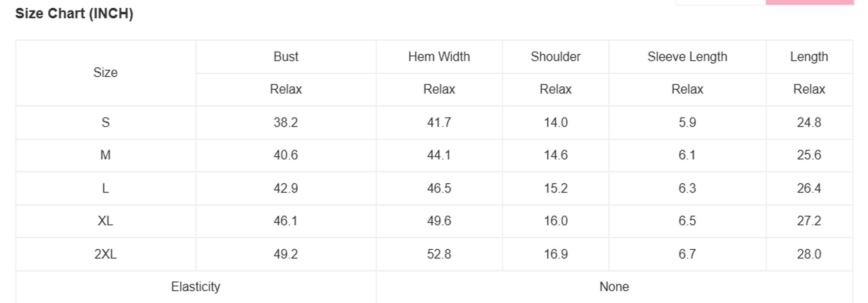This screenshot has height=303, width=868.
Task: Click the 2XL size row label
Action: 105,254
